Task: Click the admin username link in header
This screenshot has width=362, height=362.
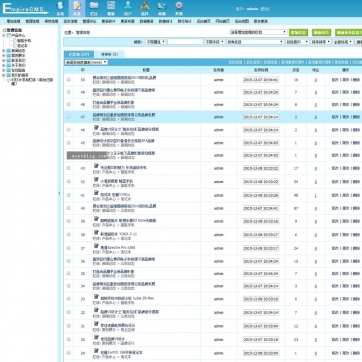Action: click(x=252, y=9)
